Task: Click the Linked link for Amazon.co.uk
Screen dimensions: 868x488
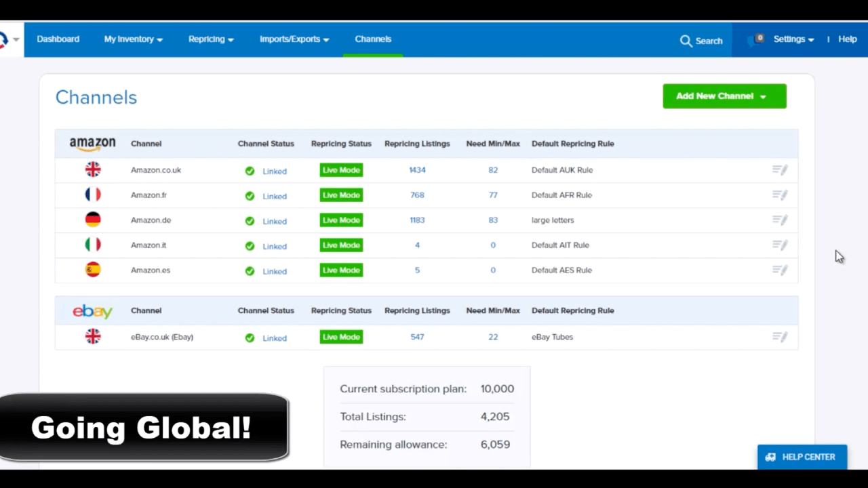Action: click(x=275, y=171)
